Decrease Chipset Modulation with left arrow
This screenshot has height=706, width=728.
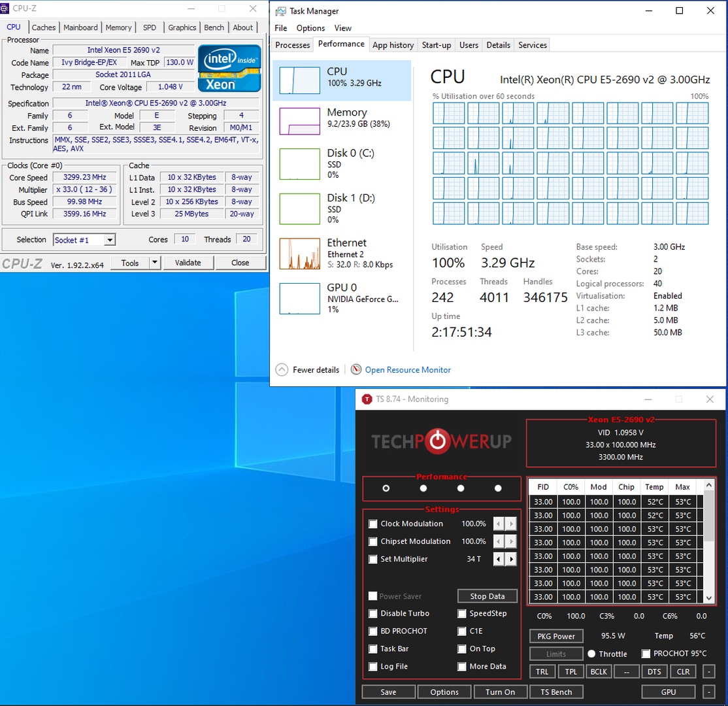[x=499, y=541]
